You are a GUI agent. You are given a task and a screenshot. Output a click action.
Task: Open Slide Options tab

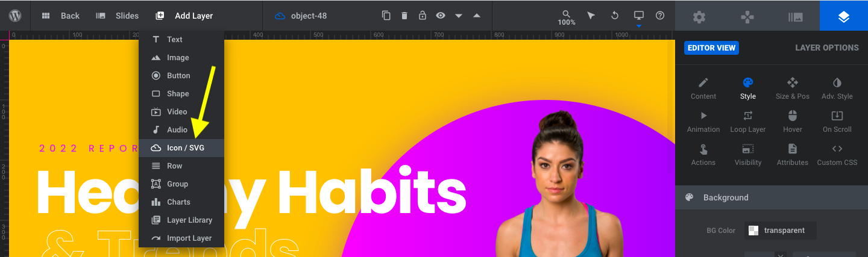pyautogui.click(x=796, y=17)
